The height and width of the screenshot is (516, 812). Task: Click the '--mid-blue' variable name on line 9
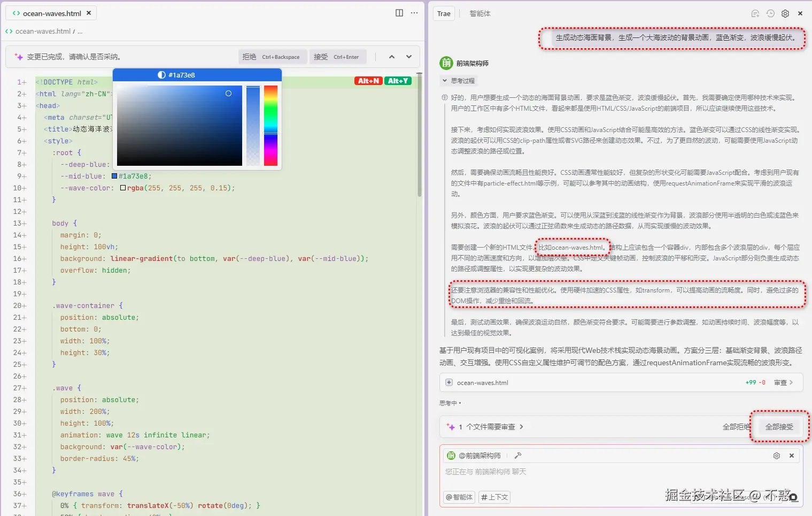click(81, 176)
